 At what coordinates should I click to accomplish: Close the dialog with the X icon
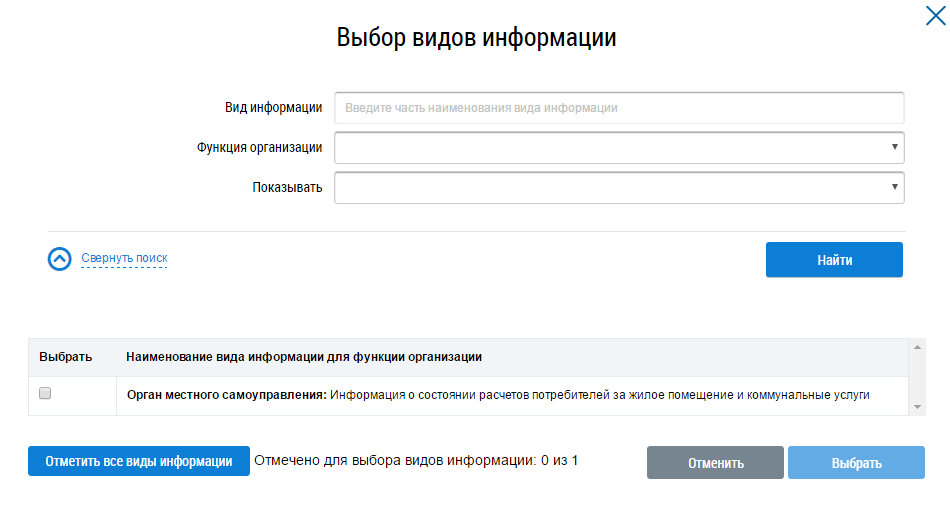pyautogui.click(x=934, y=16)
